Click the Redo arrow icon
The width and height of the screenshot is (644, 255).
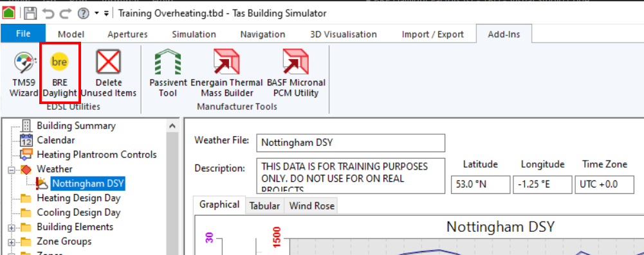[66, 13]
